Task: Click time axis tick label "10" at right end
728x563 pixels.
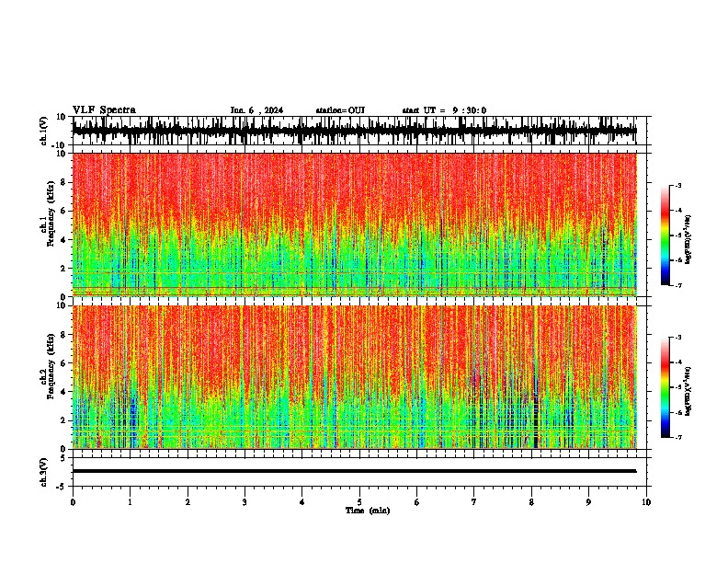Action: pos(646,502)
